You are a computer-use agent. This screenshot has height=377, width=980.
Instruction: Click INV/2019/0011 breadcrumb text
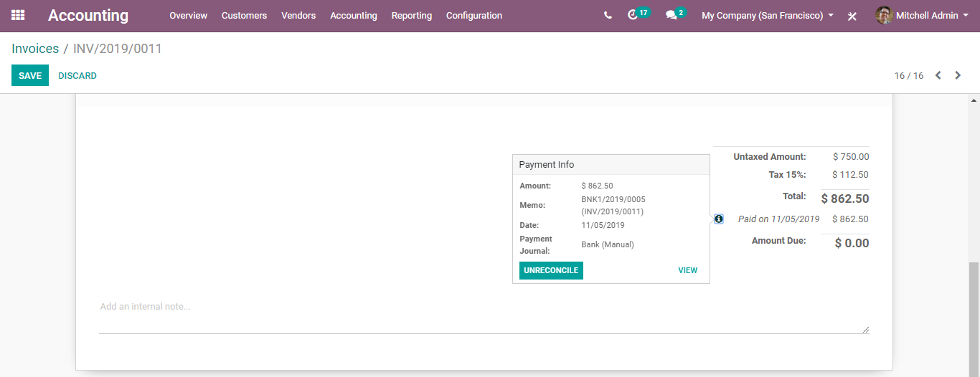[118, 49]
